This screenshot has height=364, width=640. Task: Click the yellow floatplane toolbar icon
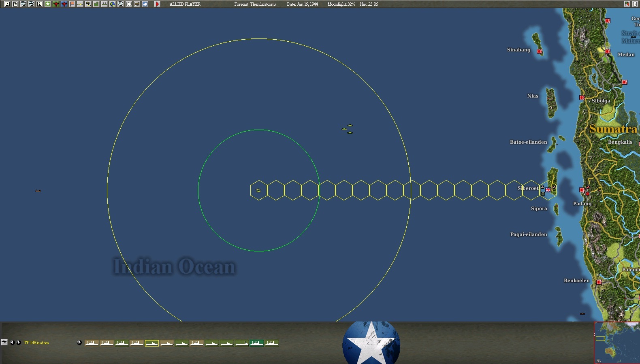88,4
